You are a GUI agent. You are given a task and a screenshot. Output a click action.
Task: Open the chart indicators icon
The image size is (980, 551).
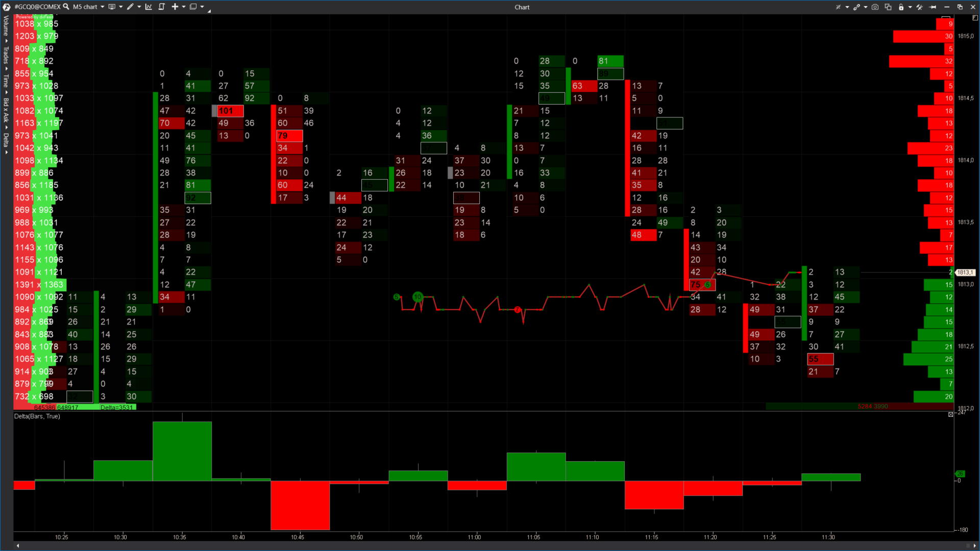[149, 7]
